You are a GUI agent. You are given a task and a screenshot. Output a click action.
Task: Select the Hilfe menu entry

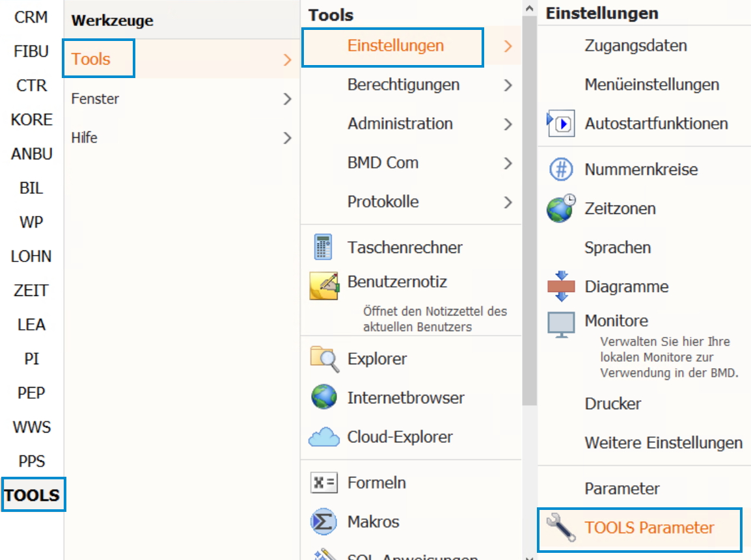(182, 138)
